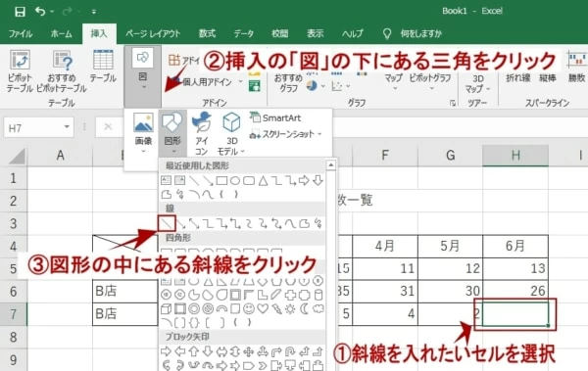
Task: Select smiley face shape
Action: 249,308
